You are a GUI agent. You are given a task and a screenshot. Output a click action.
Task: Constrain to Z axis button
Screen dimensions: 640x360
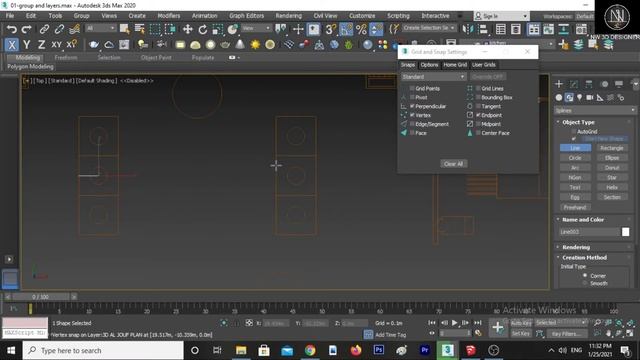(41, 44)
